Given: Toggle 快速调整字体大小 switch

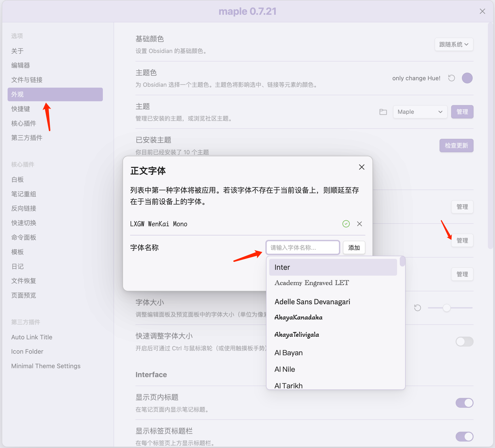Looking at the screenshot, I should point(464,341).
